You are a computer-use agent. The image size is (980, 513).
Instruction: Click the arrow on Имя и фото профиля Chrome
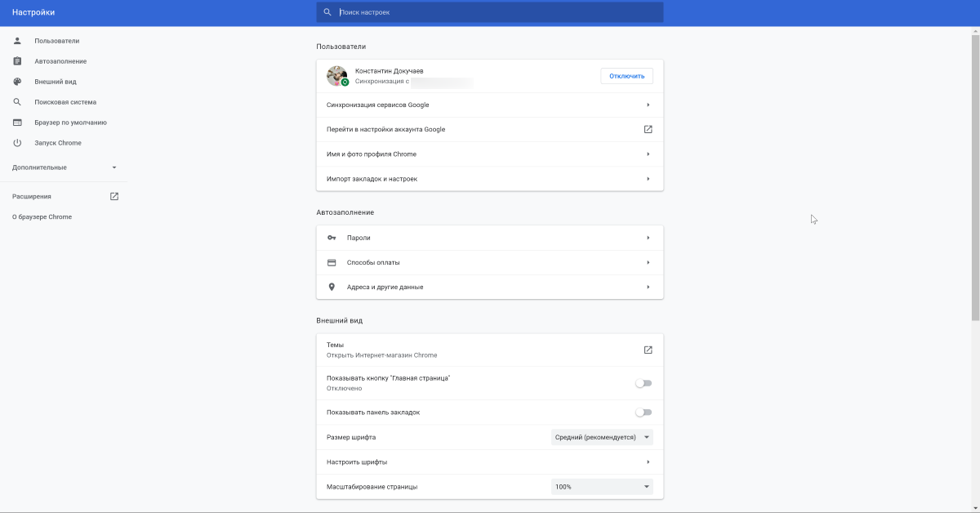[x=648, y=154]
